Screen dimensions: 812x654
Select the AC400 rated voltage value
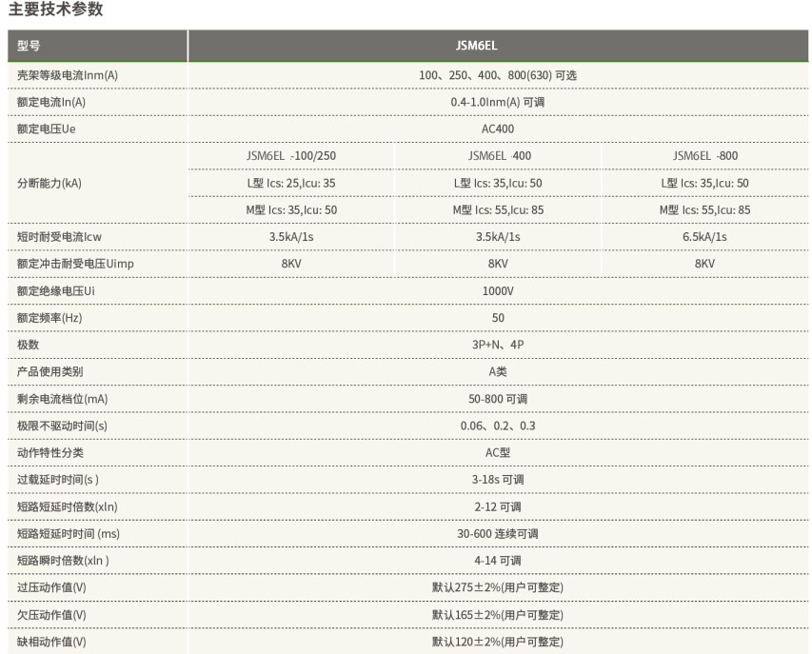pyautogui.click(x=498, y=129)
